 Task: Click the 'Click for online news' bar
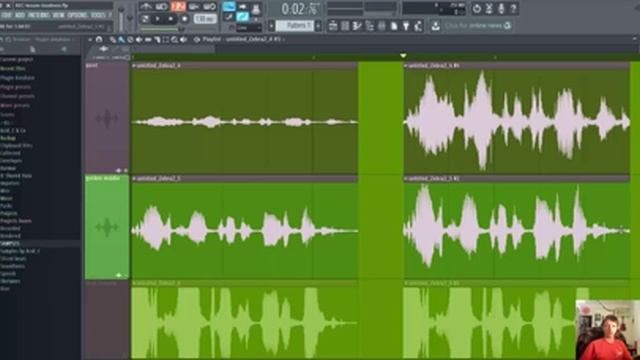click(473, 26)
